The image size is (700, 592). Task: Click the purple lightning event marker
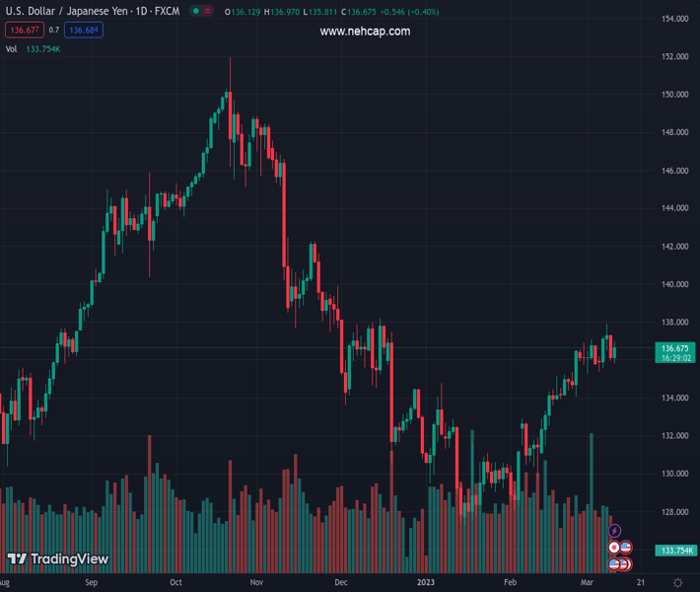pos(615,532)
